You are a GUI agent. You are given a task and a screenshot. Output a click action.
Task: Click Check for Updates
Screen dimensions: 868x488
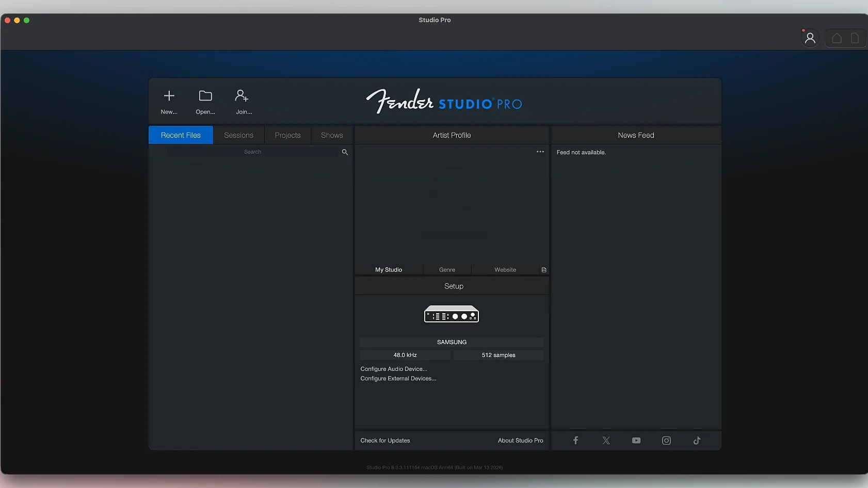[385, 441]
